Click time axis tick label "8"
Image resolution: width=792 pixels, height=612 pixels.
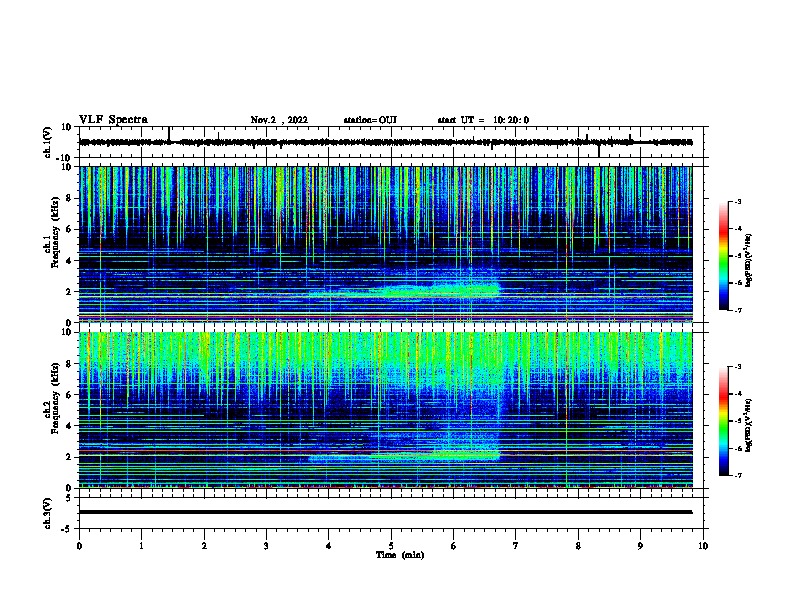point(578,546)
